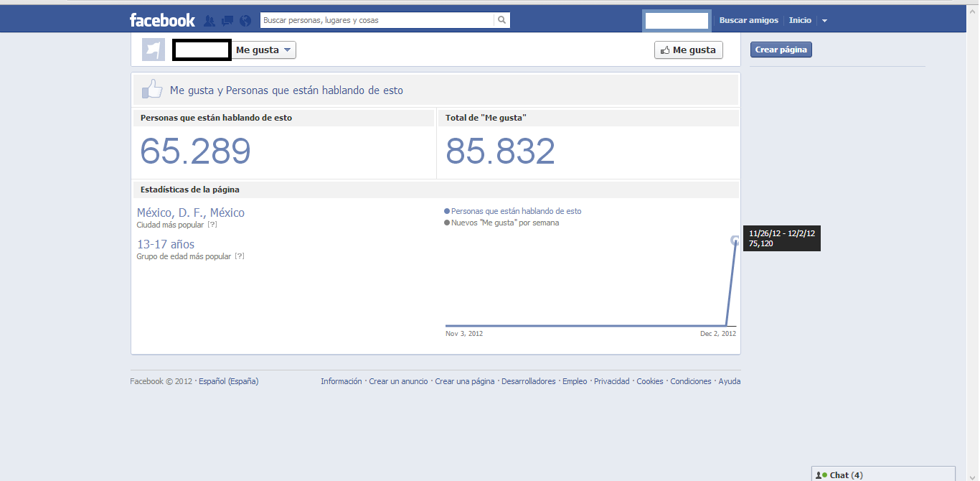The image size is (980, 481).
Task: Open Crear una página footer link
Action: pos(465,381)
